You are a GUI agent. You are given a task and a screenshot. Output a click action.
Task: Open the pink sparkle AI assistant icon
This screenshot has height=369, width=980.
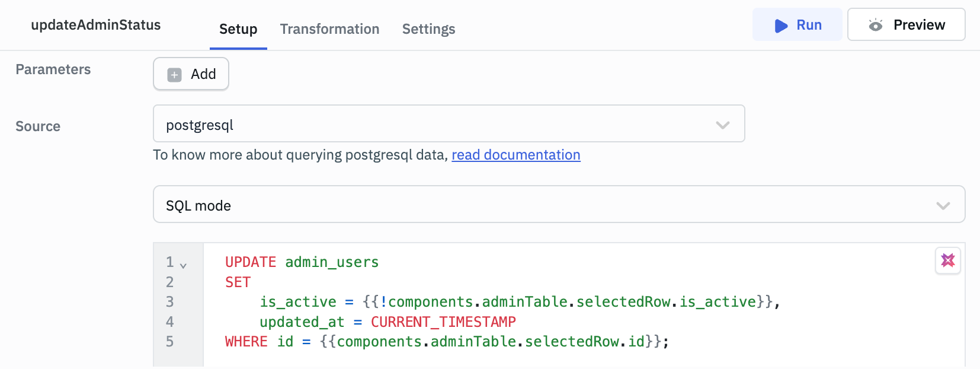click(947, 260)
